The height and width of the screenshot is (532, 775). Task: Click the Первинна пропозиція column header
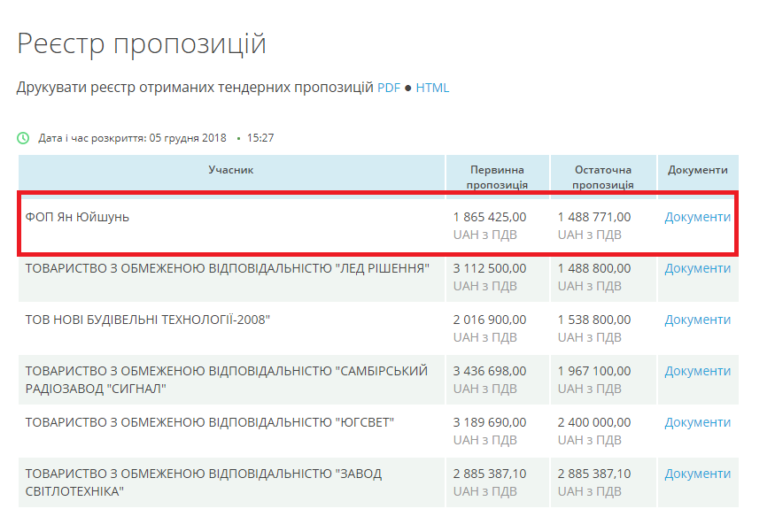tap(497, 177)
